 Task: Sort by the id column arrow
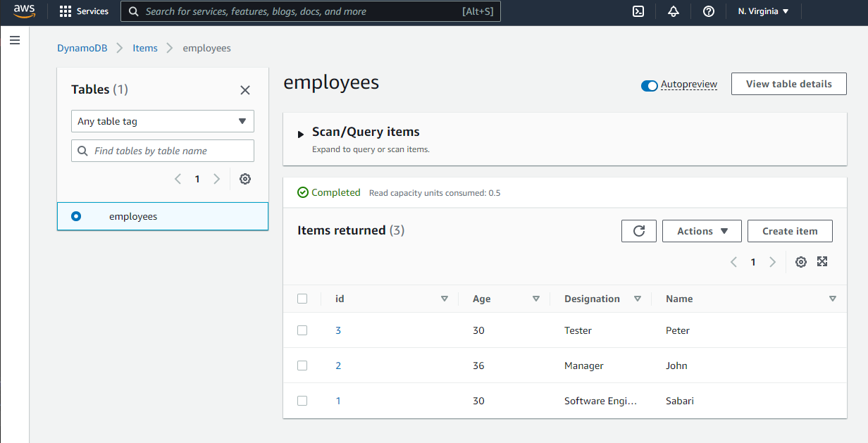point(445,299)
